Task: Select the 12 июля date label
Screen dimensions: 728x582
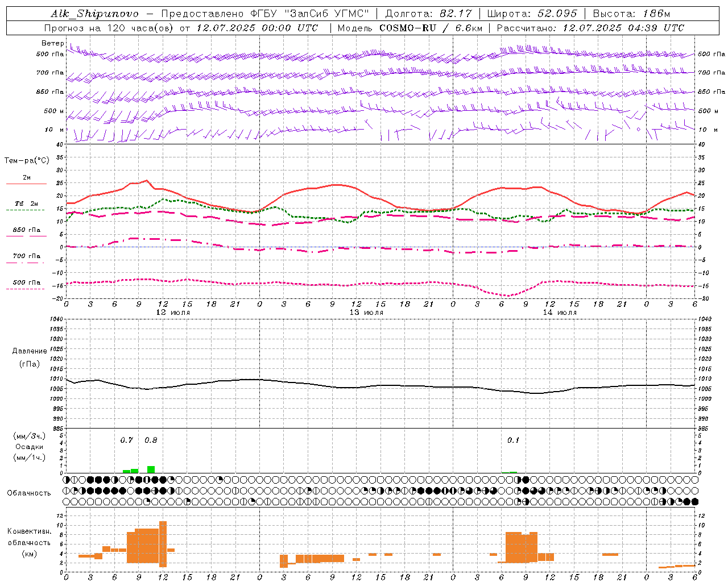Action: point(173,312)
